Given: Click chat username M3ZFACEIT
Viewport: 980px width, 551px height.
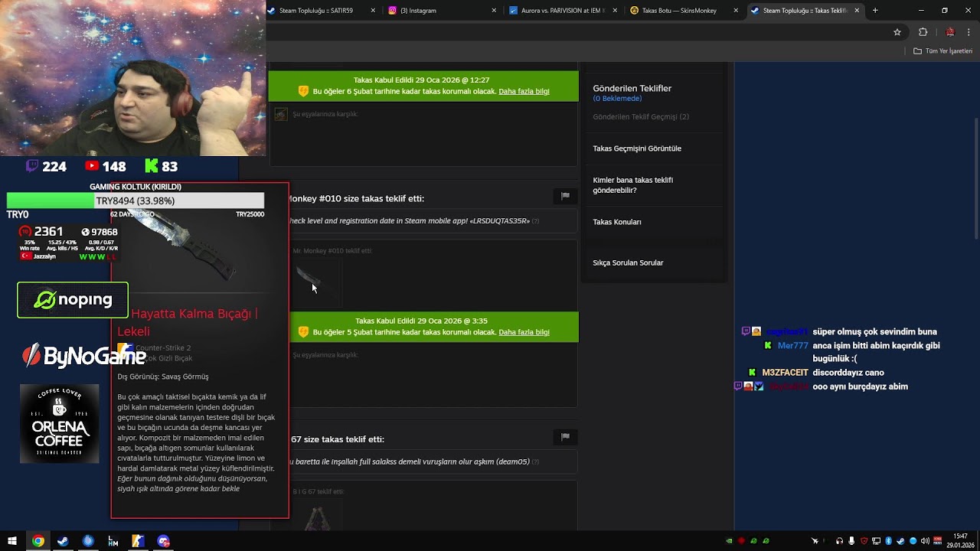Looking at the screenshot, I should coord(785,373).
